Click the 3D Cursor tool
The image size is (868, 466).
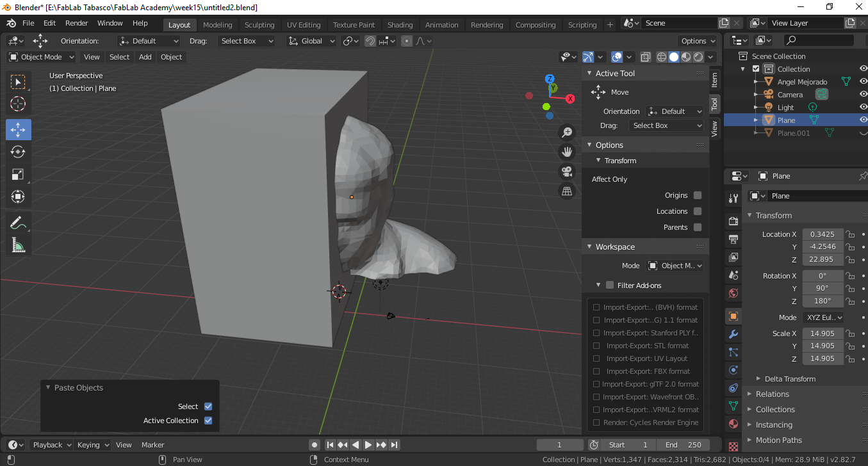(18, 104)
